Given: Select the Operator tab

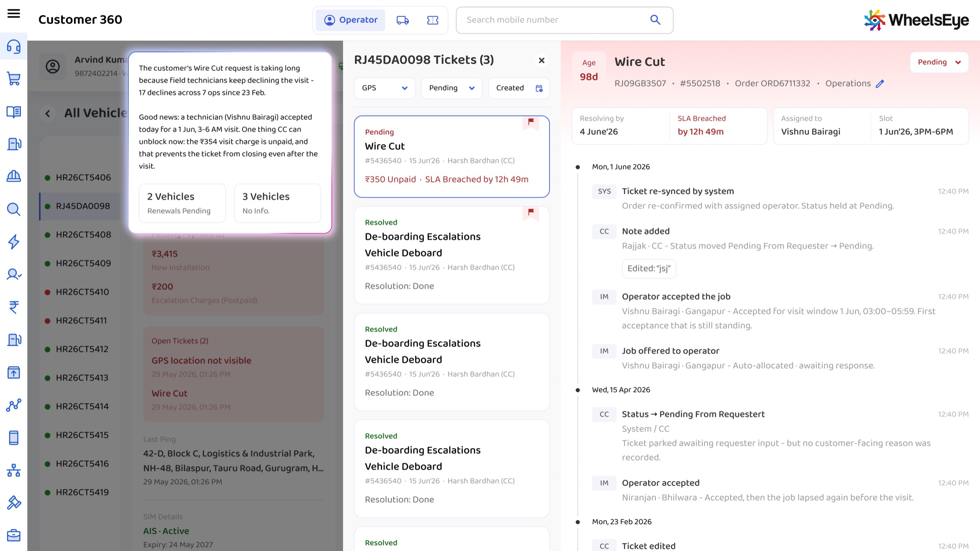Looking at the screenshot, I should point(351,20).
